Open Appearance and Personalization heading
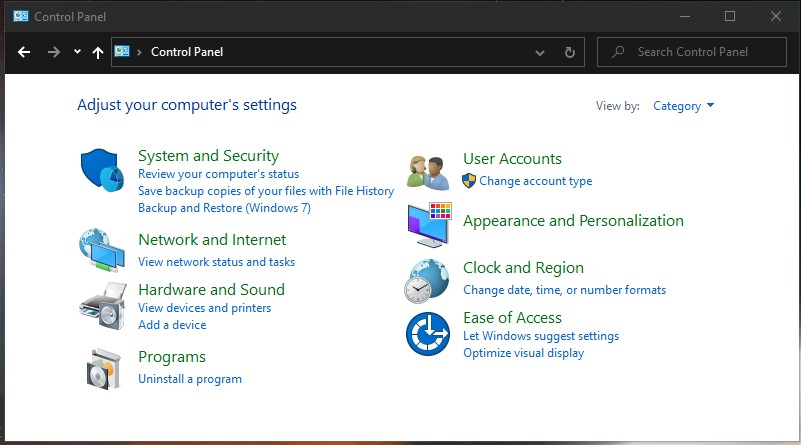Image resolution: width=801 pixels, height=445 pixels. 573,221
